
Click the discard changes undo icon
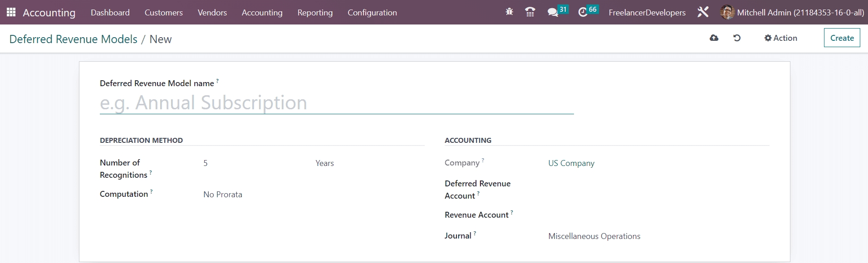pyautogui.click(x=737, y=38)
